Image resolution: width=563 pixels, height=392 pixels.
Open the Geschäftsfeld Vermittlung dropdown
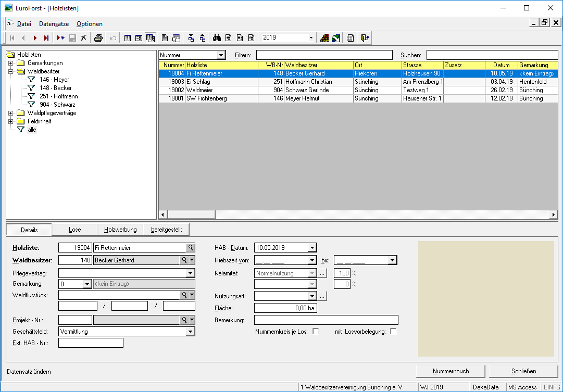pos(191,332)
